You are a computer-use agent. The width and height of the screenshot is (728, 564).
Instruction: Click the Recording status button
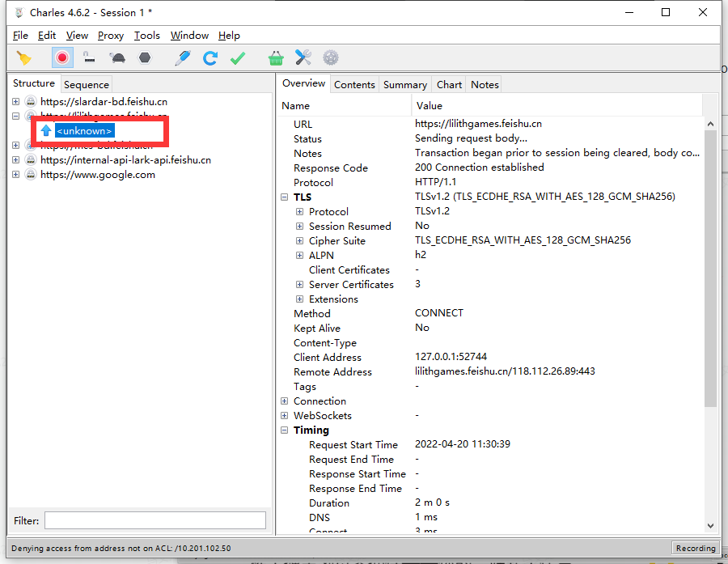pyautogui.click(x=695, y=548)
